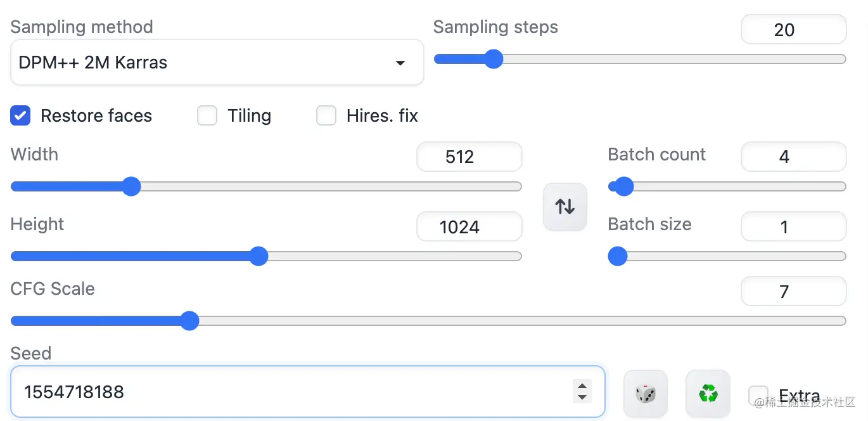
Task: Enable the Tiling checkbox
Action: coord(207,116)
